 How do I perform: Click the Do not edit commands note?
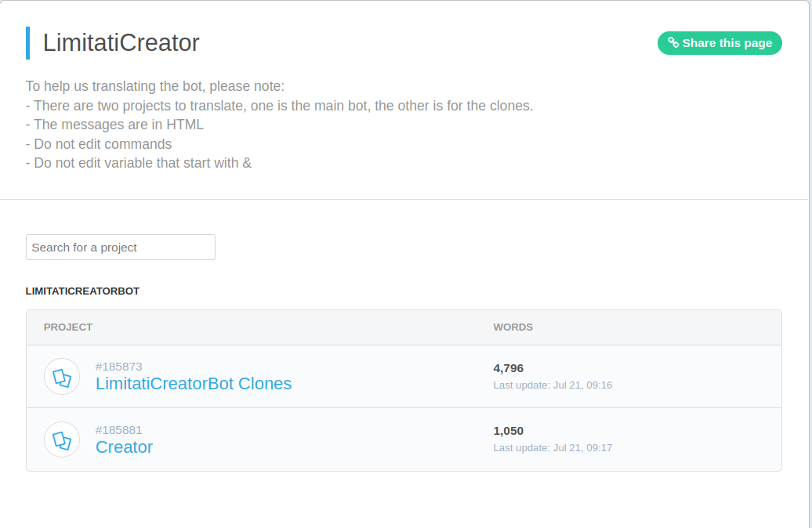pos(99,144)
